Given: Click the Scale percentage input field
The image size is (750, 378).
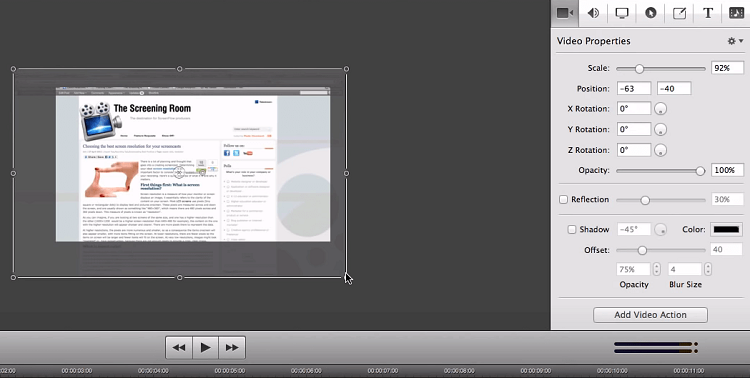Looking at the screenshot, I should click(x=728, y=68).
